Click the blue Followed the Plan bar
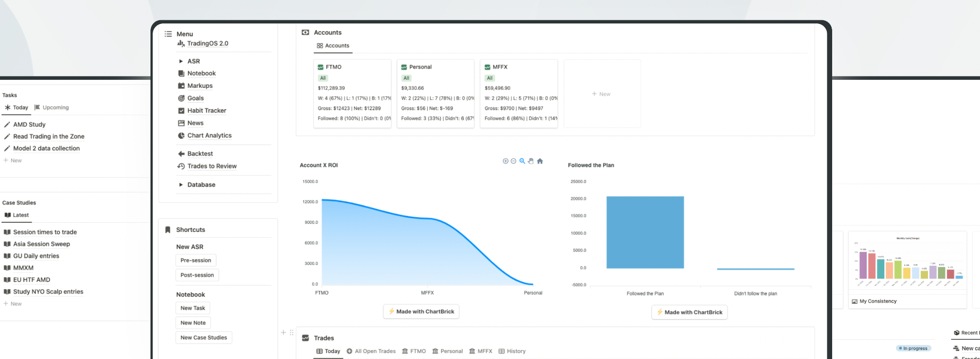 pyautogui.click(x=645, y=232)
